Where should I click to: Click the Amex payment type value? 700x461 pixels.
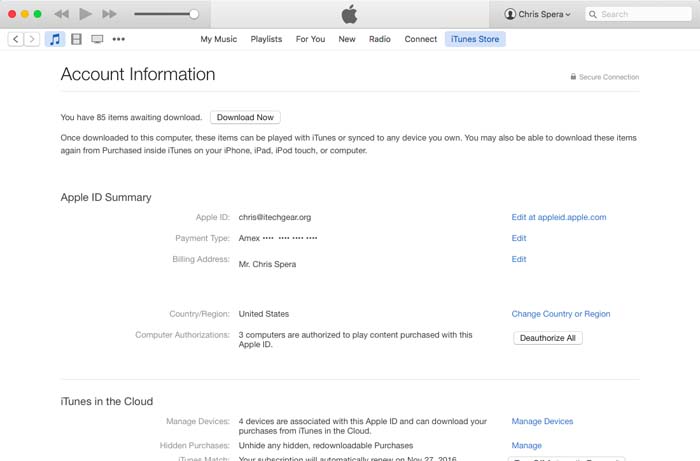pyautogui.click(x=278, y=238)
